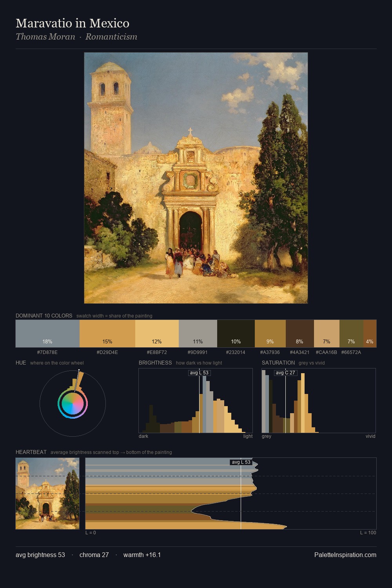Choose the olive #66572A swatch
Screen dimensions: 392x588
pyautogui.click(x=351, y=334)
